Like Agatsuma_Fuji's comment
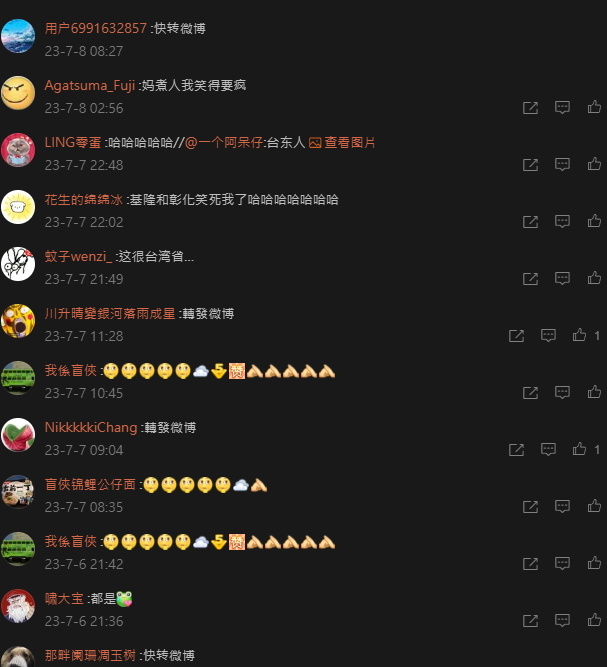The width and height of the screenshot is (607, 667). [594, 107]
